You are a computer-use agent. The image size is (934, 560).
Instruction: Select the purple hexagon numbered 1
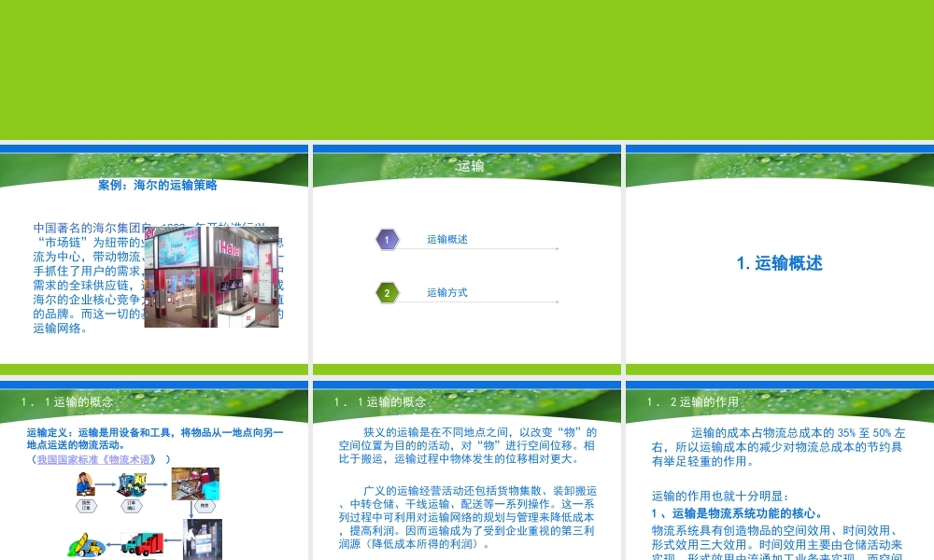(x=388, y=239)
